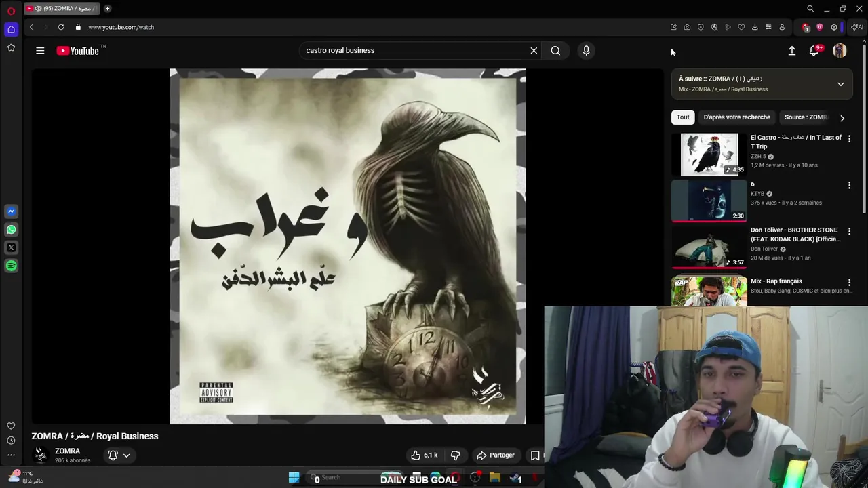Select the Tout filter chip
The image size is (868, 488).
point(683,117)
